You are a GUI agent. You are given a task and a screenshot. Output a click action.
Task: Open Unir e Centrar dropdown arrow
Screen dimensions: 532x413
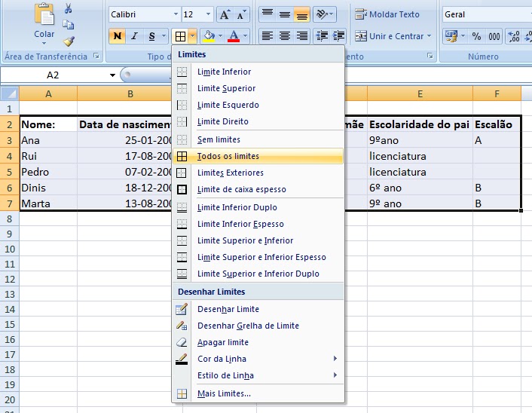430,36
